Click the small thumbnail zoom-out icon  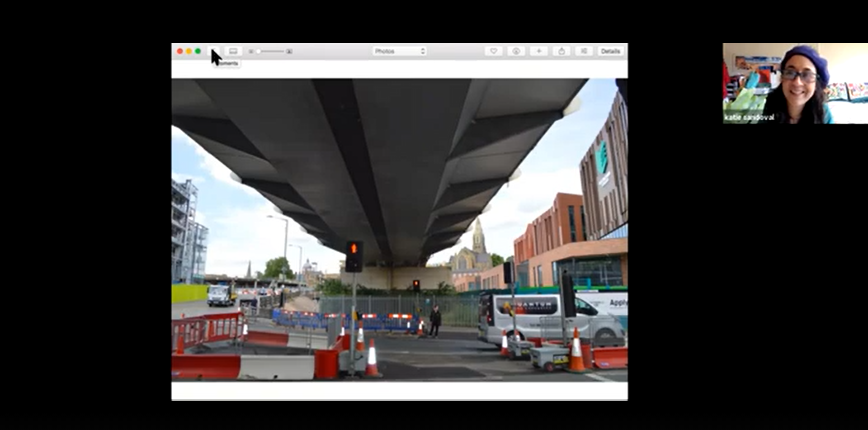tap(251, 52)
